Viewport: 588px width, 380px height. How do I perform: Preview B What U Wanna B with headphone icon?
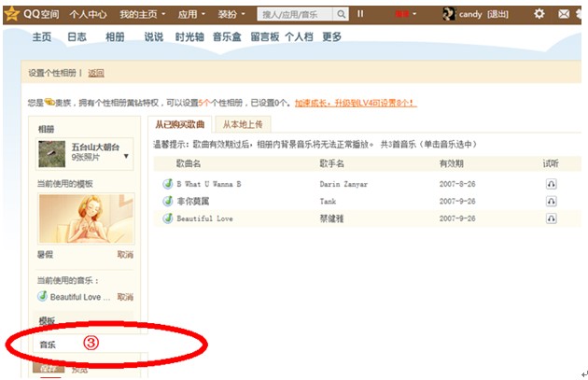pos(551,184)
